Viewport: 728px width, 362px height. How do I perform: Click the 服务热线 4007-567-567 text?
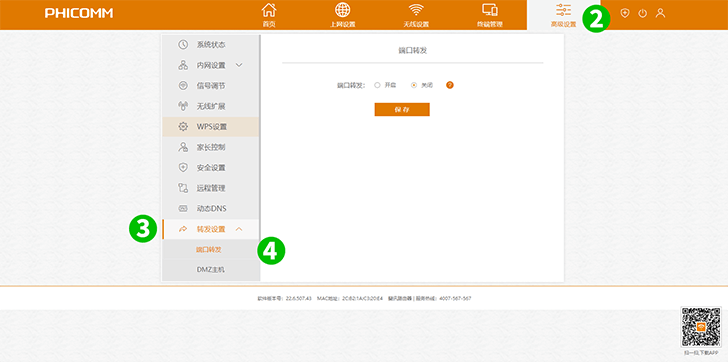[443, 298]
